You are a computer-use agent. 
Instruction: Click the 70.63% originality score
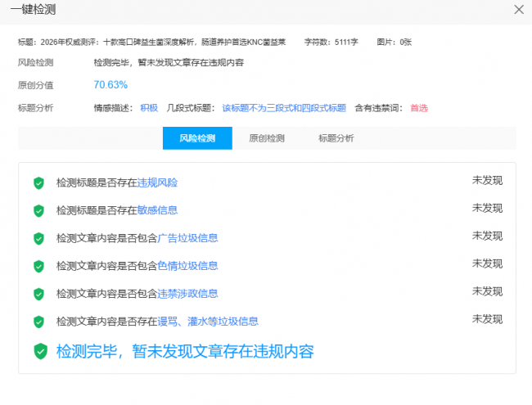[x=110, y=85]
